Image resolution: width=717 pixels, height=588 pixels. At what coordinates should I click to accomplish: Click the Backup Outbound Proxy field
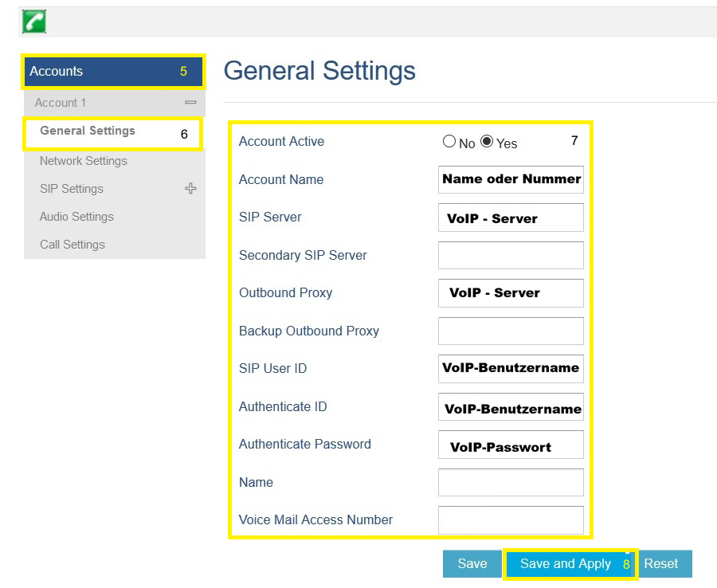coord(511,331)
